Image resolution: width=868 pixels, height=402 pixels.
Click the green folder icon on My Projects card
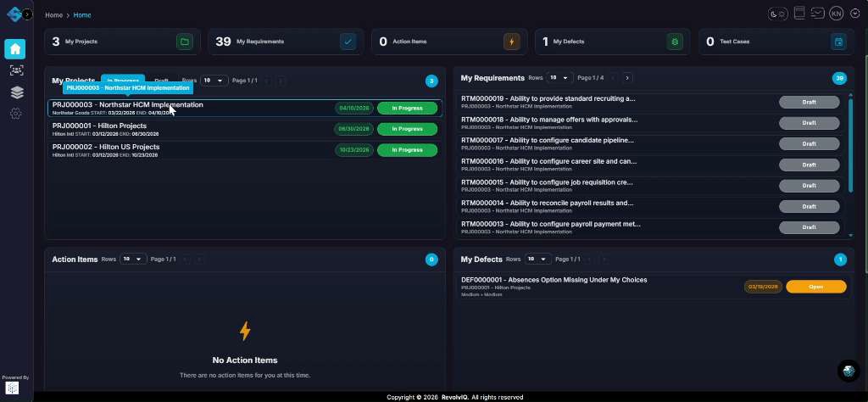[x=184, y=42]
